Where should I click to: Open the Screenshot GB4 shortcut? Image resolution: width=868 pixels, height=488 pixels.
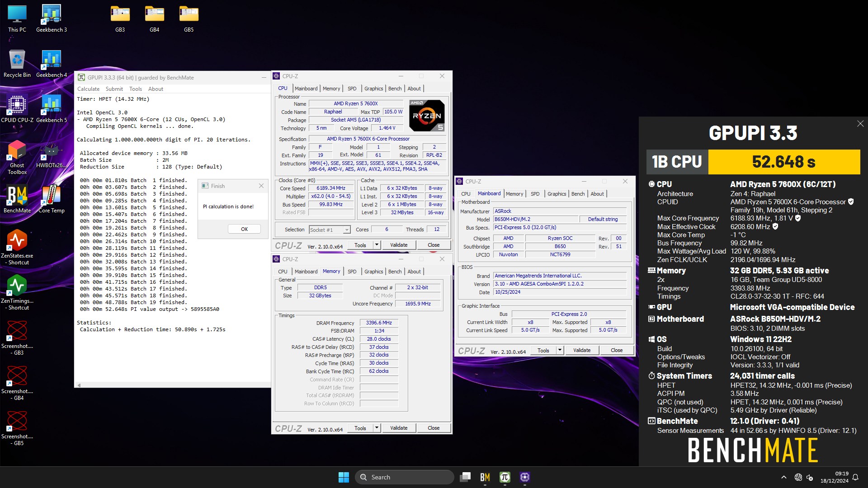tap(17, 383)
